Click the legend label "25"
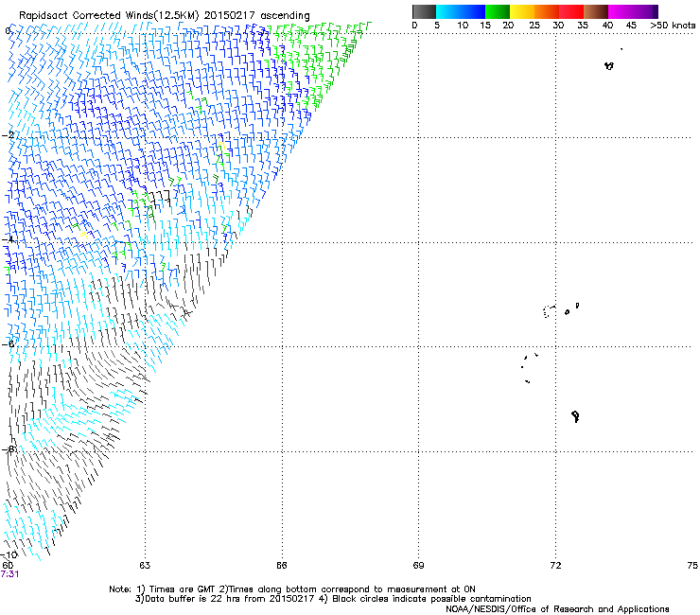The height and width of the screenshot is (615, 700). pyautogui.click(x=534, y=26)
